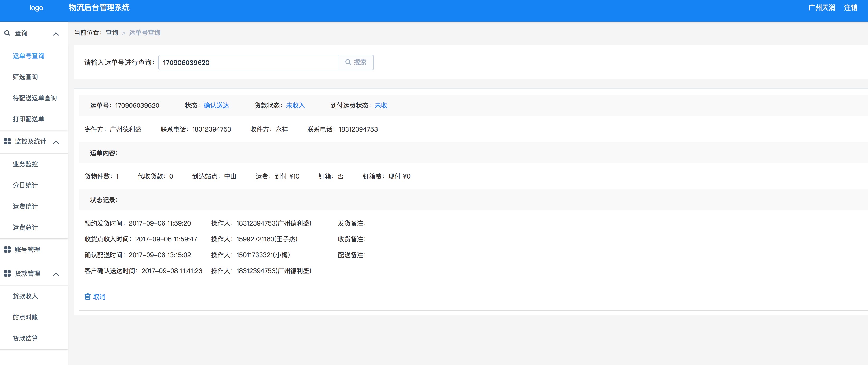Screen dimensions: 868x365
Task: Click the 运单内容 section heading
Action: 104,153
